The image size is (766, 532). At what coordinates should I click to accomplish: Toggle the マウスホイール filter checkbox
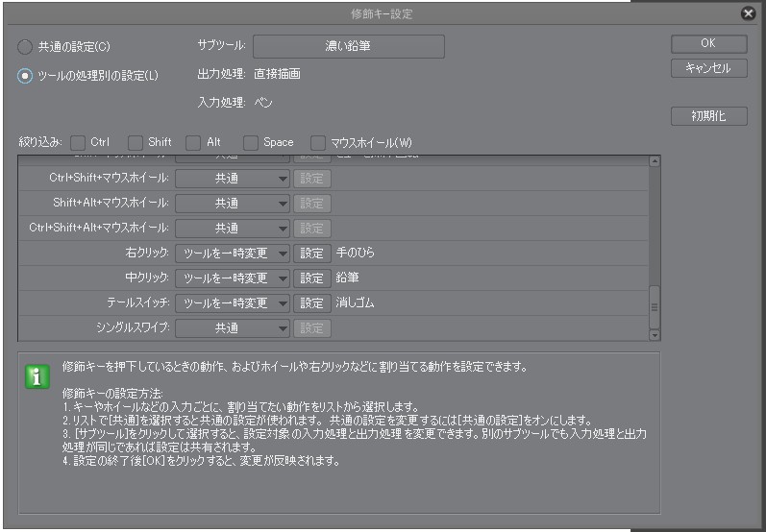318,142
